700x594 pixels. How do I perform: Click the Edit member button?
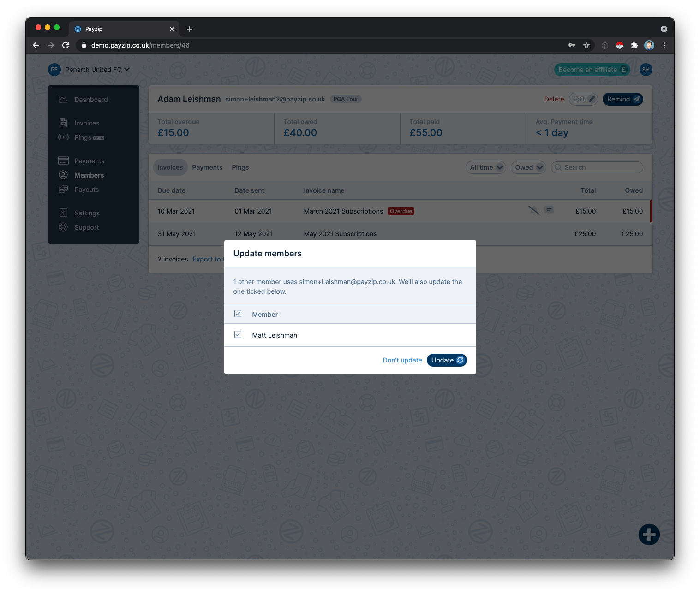tap(583, 99)
